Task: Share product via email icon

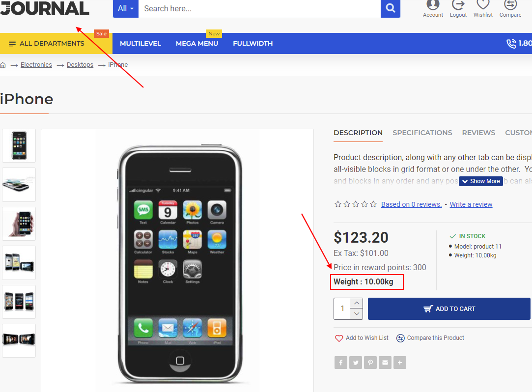Action: pos(385,363)
